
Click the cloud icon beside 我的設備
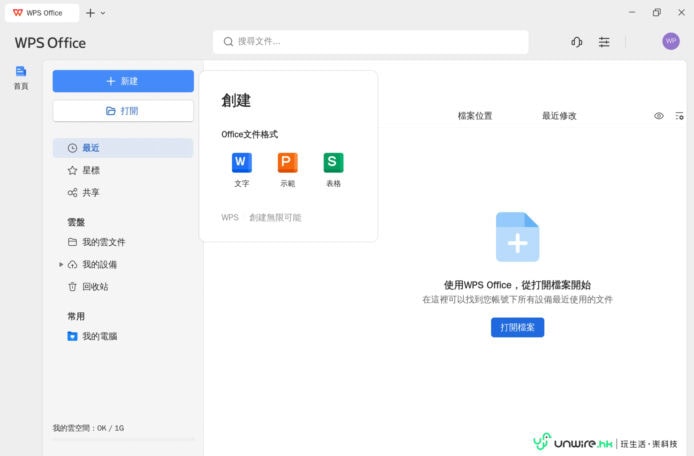(72, 264)
